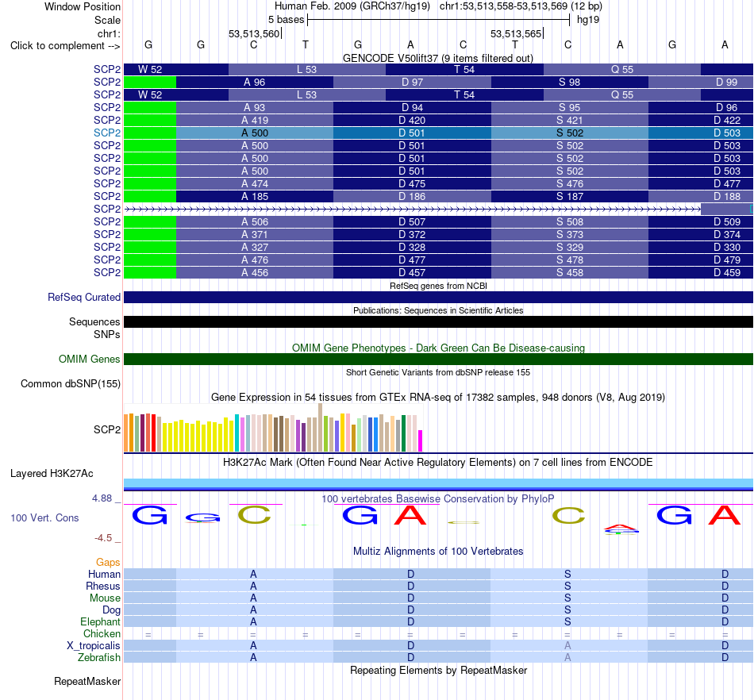Click the Zebrafish species label
The image size is (754, 700).
[99, 657]
